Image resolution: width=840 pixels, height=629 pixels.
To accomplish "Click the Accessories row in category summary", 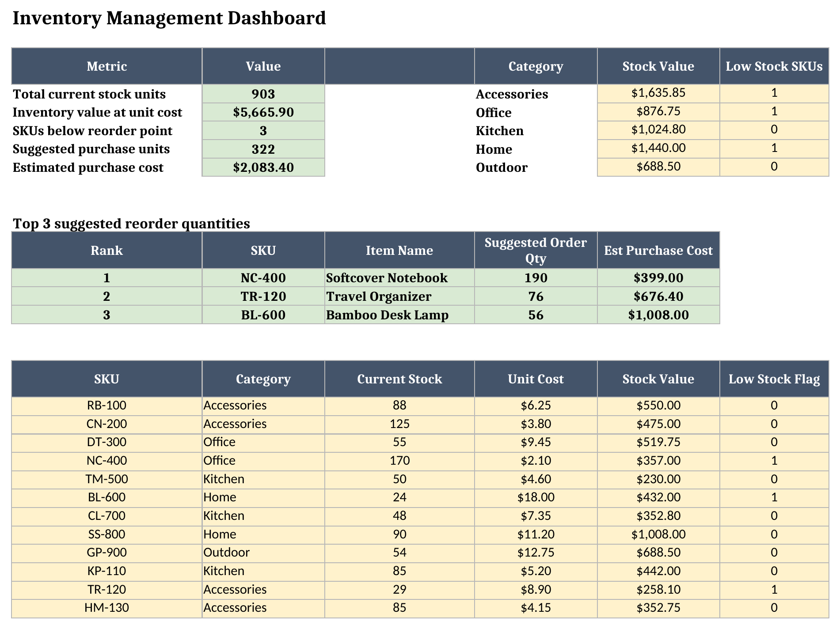I will (512, 94).
